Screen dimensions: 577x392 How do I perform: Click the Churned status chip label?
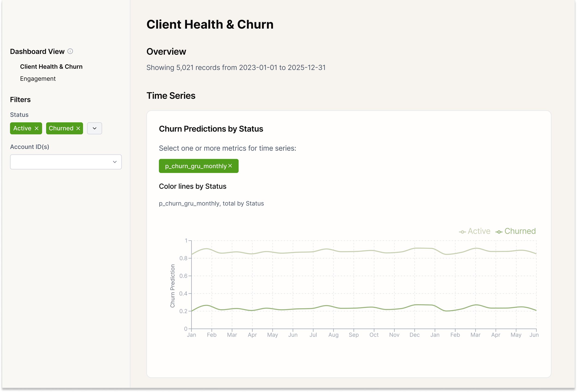point(61,128)
